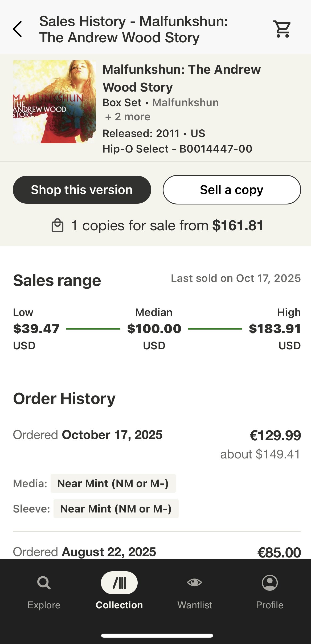Switch to the Wantlist tab label
This screenshot has width=311, height=644.
point(195,605)
